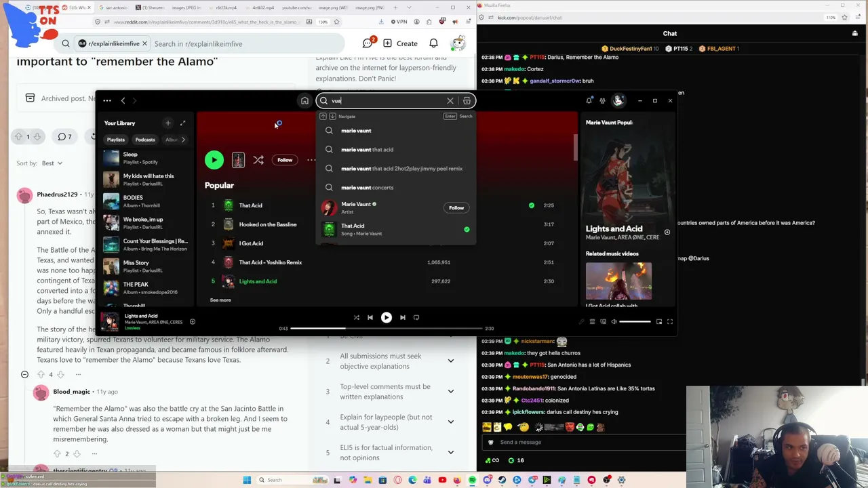
Task: Select the 'marie vaunt concerts' suggestion
Action: click(396, 188)
